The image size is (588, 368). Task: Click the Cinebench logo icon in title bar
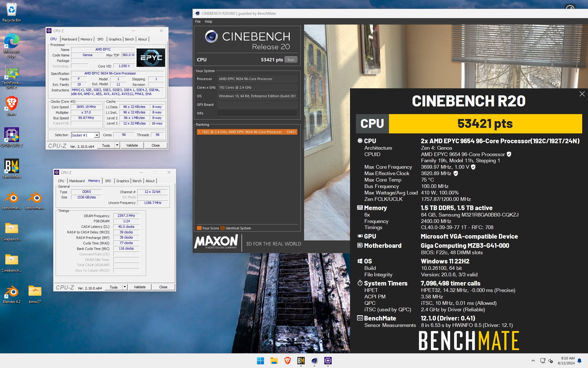(x=198, y=13)
